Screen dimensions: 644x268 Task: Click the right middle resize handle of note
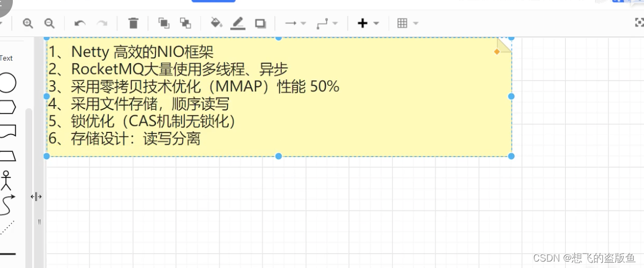pyautogui.click(x=511, y=96)
